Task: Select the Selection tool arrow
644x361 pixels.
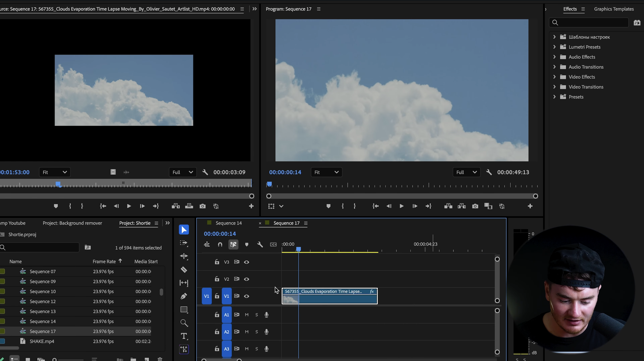Action: (184, 230)
